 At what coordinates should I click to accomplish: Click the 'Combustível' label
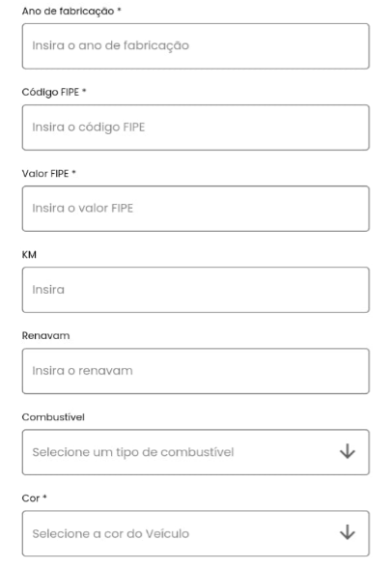53,417
